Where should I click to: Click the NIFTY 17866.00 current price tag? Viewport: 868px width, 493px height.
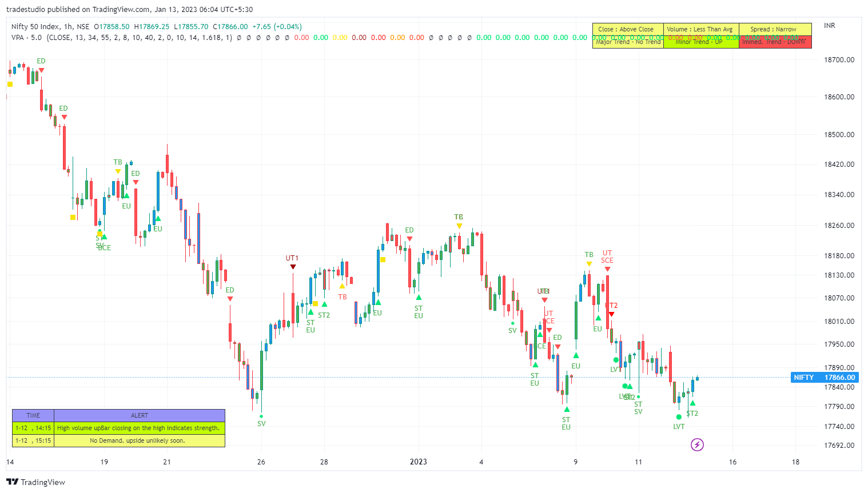click(x=824, y=377)
